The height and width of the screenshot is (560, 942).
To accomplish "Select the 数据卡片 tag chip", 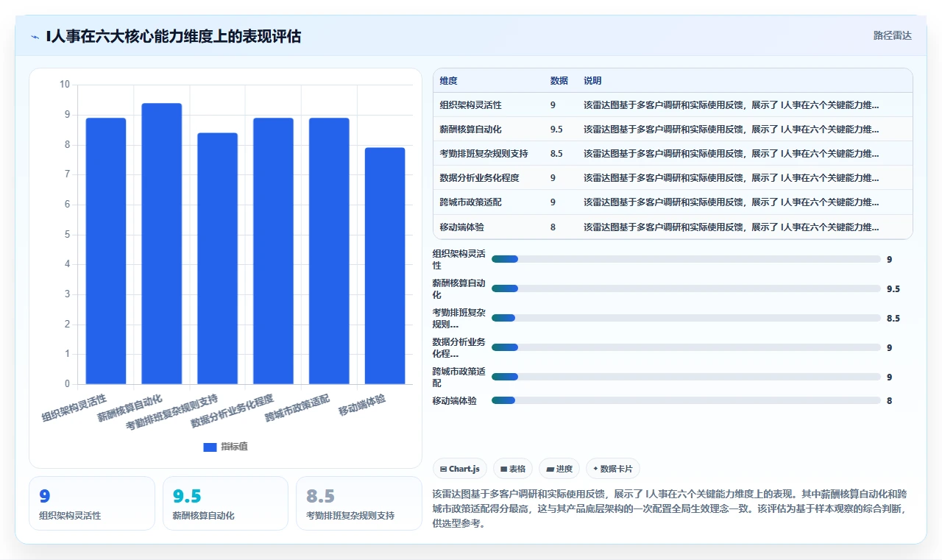I will click(613, 469).
